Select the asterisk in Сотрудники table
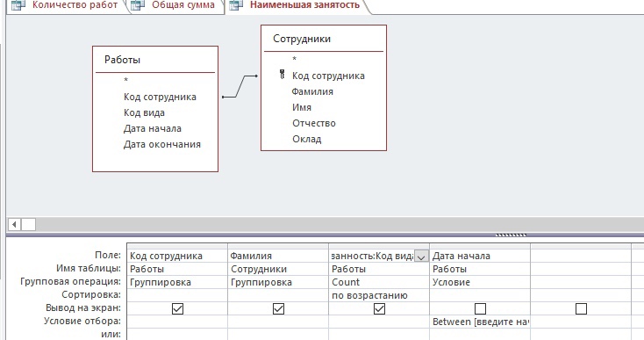Viewport: 644px width, 340px height. 294,59
